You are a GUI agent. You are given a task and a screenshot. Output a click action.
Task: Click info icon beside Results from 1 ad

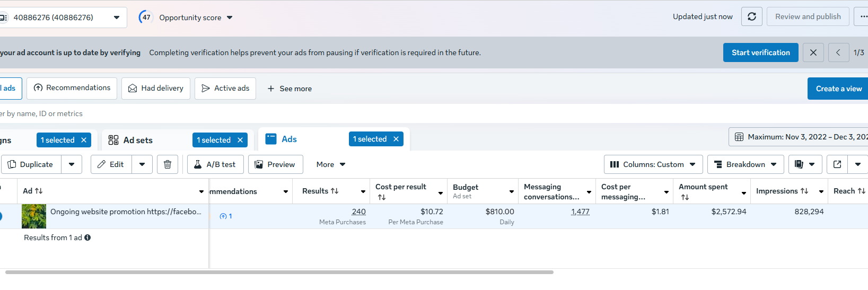click(87, 238)
